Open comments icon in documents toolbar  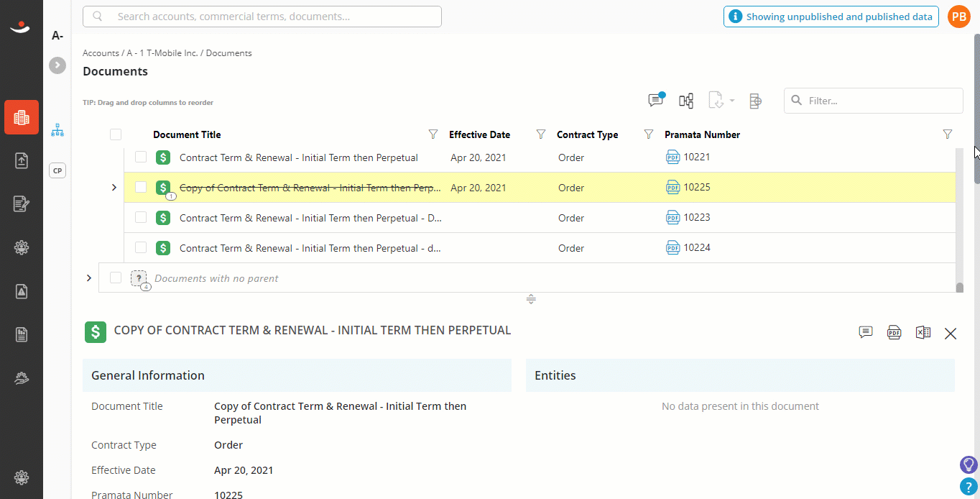pyautogui.click(x=656, y=100)
